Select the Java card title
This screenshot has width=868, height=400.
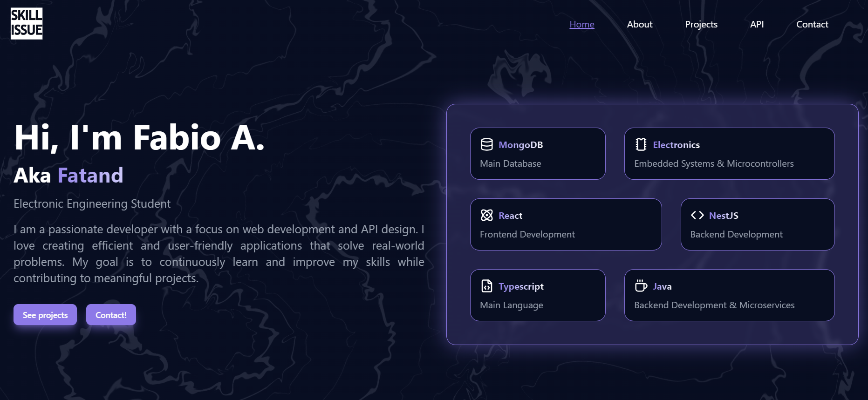pos(662,286)
